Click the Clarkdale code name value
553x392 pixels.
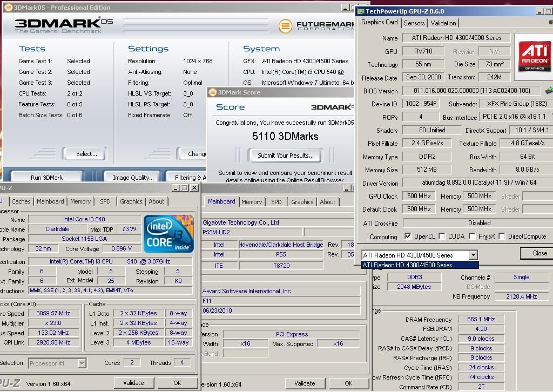tap(57, 229)
